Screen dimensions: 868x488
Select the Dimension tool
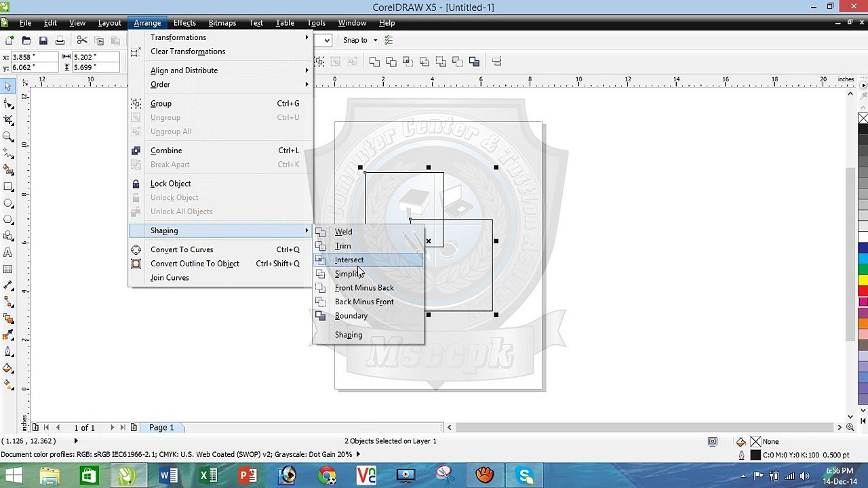(8, 286)
